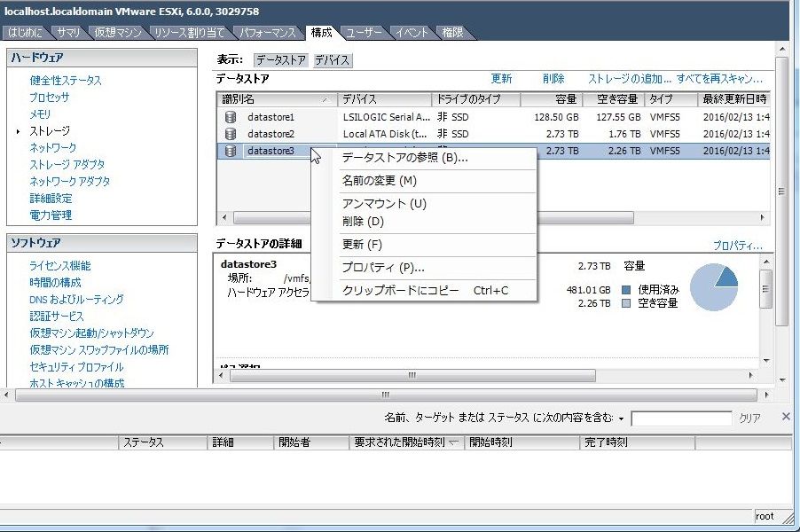Click the 更新 link above datastore table
Viewport: 800px width, 532px height.
(x=501, y=79)
